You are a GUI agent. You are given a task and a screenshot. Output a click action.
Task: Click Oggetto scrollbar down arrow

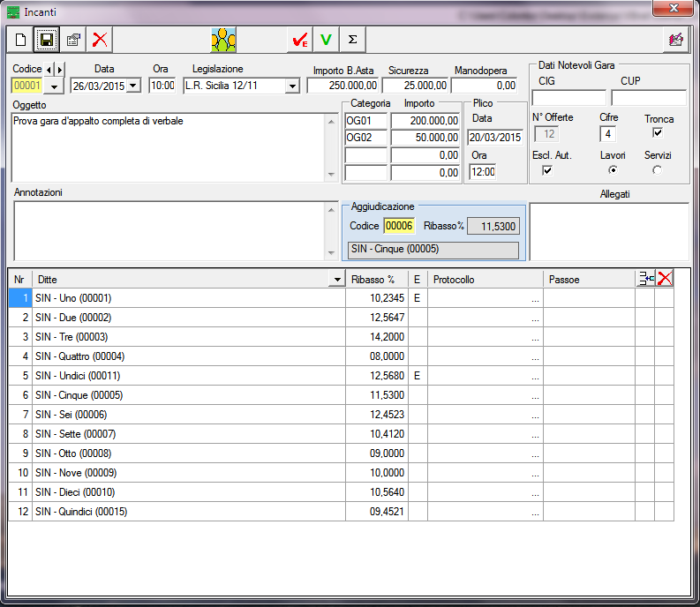coord(331,174)
